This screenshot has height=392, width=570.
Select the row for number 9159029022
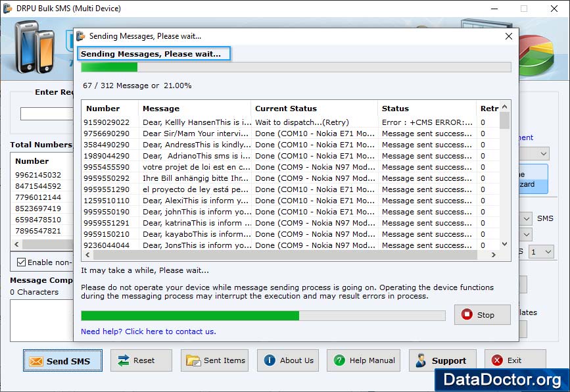tap(291, 122)
